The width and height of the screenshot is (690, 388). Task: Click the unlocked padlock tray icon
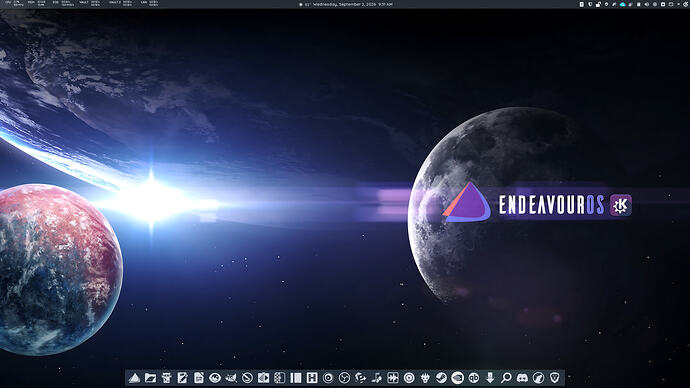598,4
